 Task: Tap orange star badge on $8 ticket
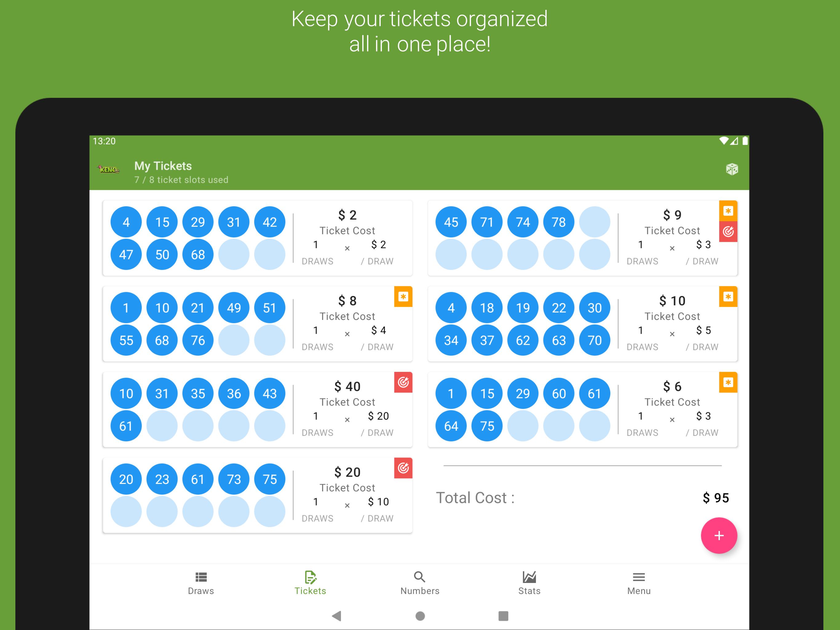point(403,297)
